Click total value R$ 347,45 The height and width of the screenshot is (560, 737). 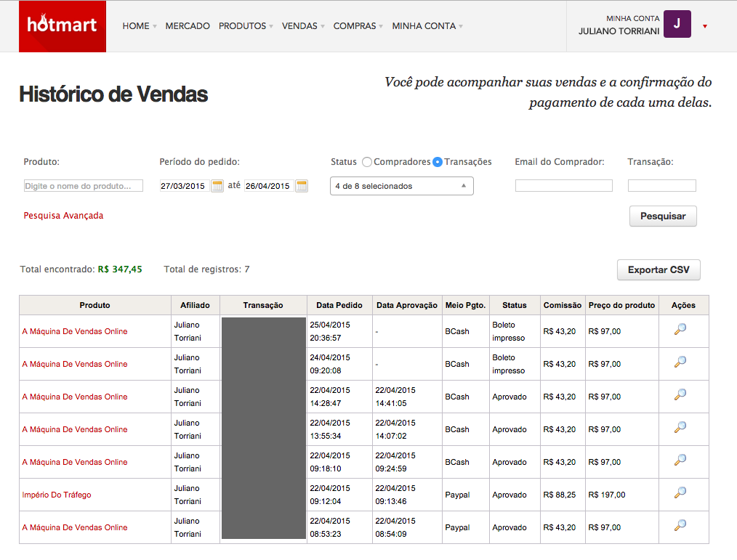120,269
